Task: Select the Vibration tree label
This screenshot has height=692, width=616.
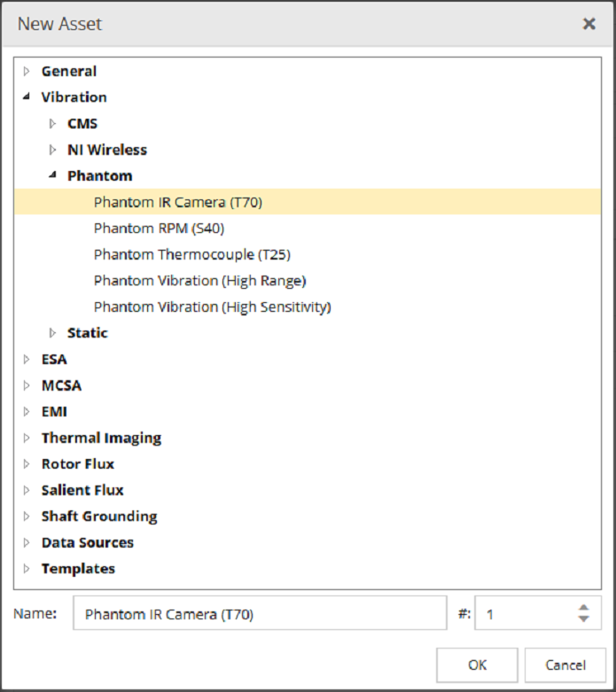Action: tap(74, 97)
